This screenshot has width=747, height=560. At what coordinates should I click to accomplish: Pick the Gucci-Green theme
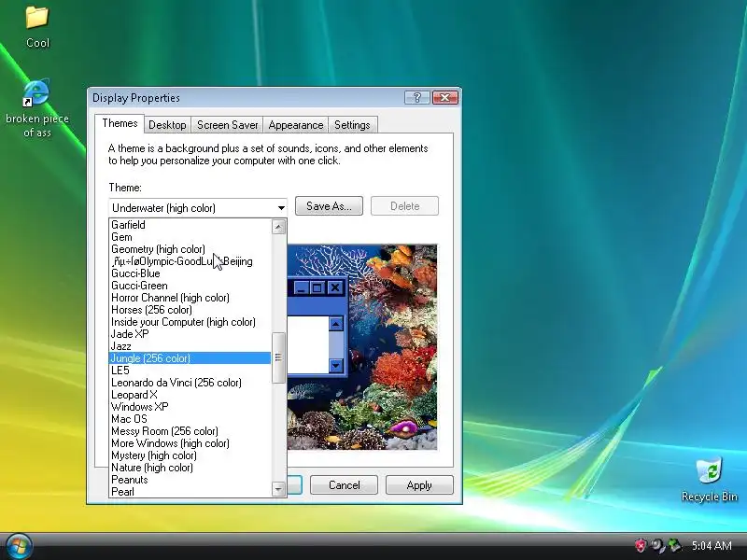pyautogui.click(x=190, y=286)
